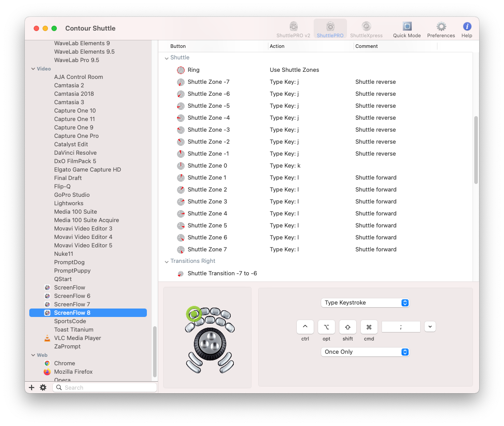This screenshot has height=426, width=504.
Task: Select GoPro Studio in the app list
Action: (x=72, y=195)
